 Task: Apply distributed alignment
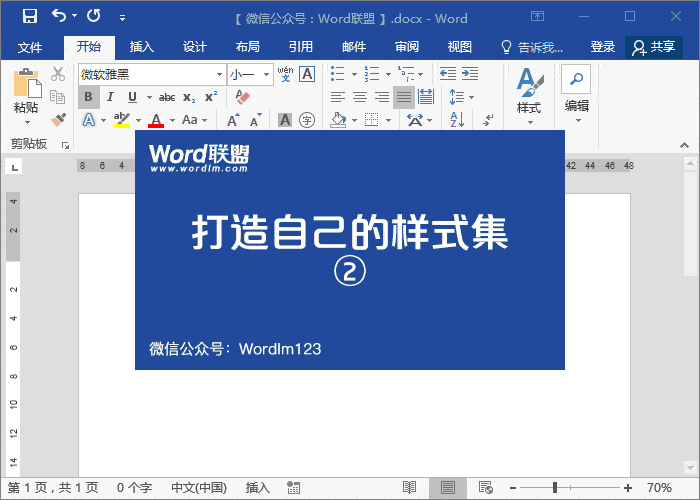[426, 97]
